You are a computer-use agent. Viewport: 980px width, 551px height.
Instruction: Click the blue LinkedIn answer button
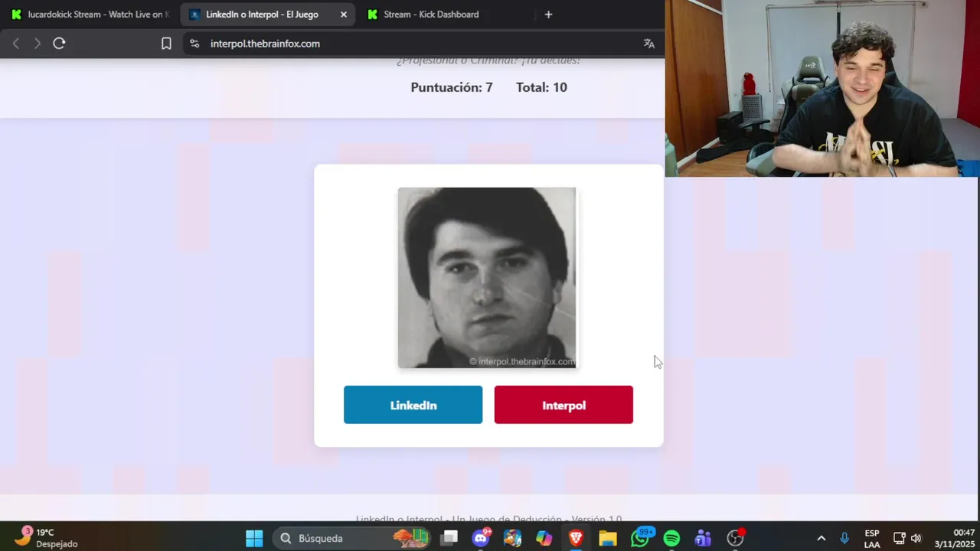click(413, 405)
